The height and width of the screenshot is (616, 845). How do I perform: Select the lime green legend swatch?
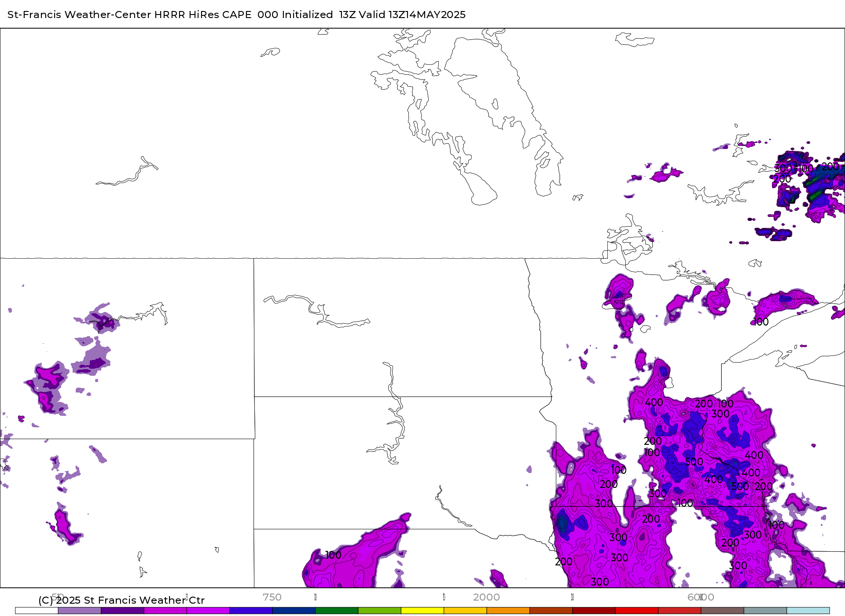[x=380, y=611]
